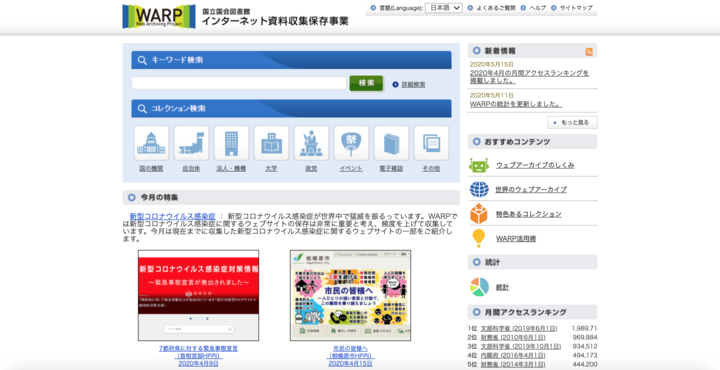Click the もっと見る button
The height and width of the screenshot is (370, 720).
point(572,123)
